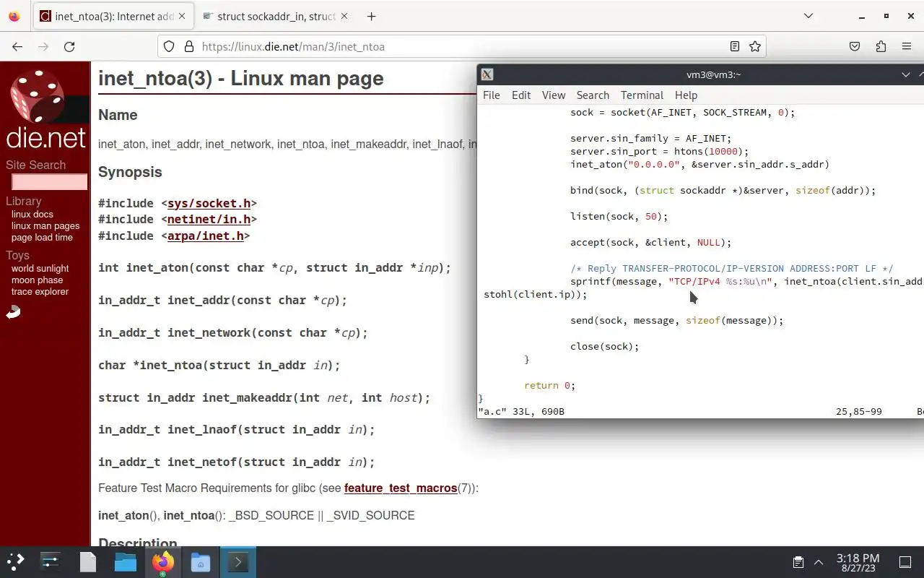Click the close(sock); code line

(605, 347)
